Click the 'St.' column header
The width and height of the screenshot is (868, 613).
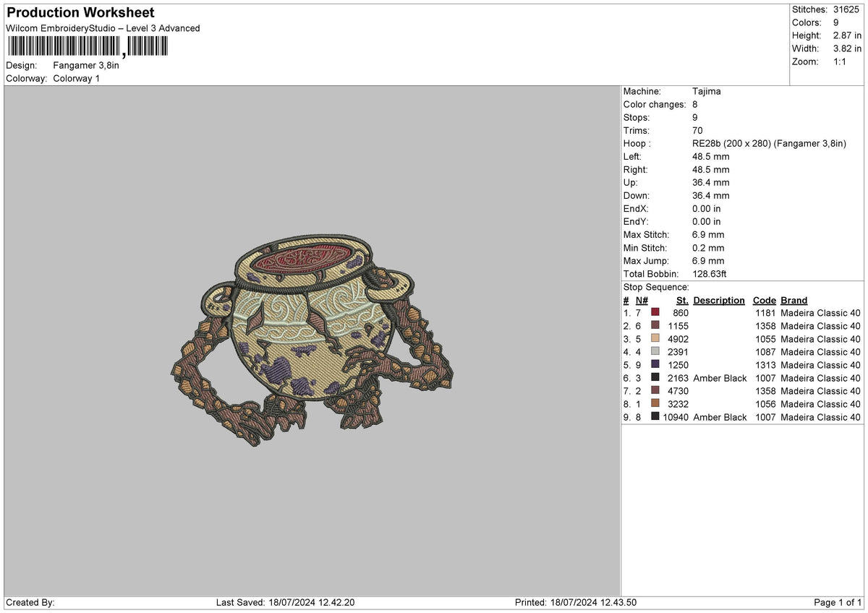click(682, 300)
